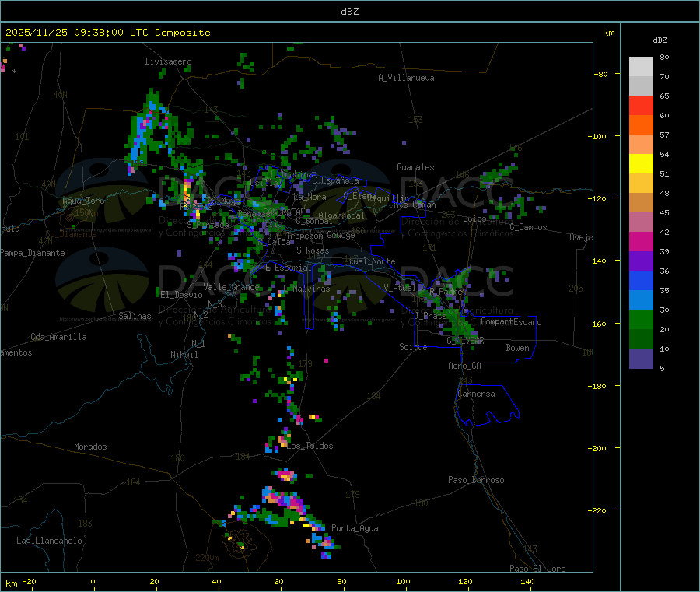Click the -20 km horizontal axis label
This screenshot has height=592, width=700.
point(29,581)
